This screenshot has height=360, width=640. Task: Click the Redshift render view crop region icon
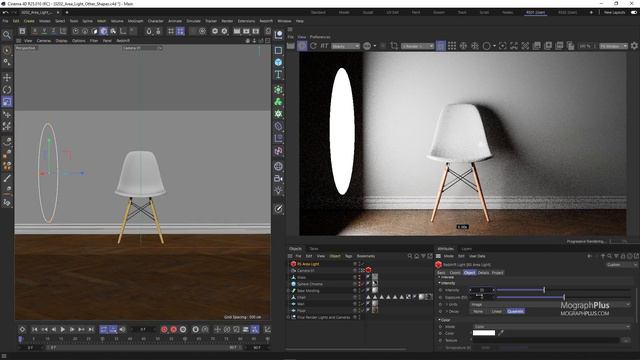pyautogui.click(x=394, y=46)
